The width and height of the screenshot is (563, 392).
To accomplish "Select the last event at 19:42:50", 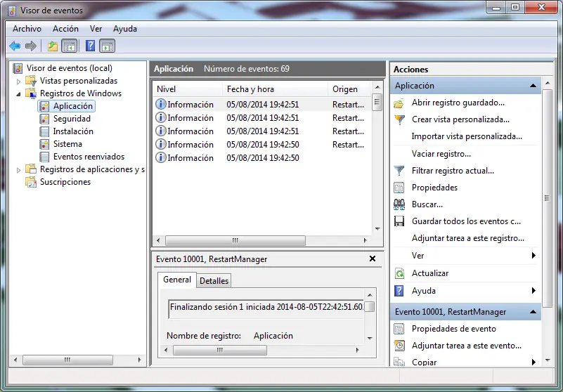I will [262, 158].
